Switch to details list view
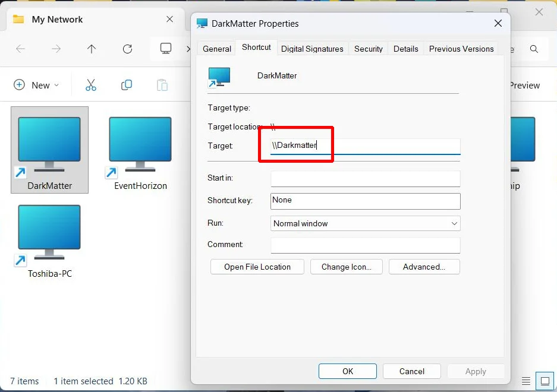 [x=525, y=381]
